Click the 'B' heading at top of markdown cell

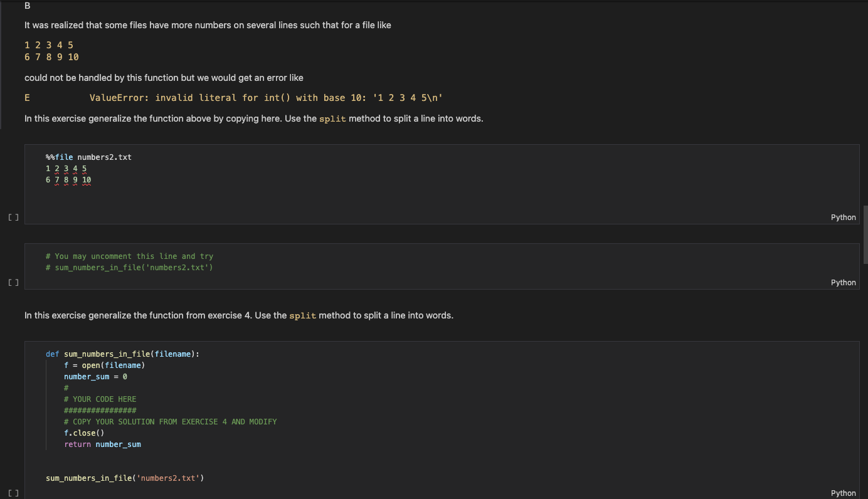click(x=28, y=6)
